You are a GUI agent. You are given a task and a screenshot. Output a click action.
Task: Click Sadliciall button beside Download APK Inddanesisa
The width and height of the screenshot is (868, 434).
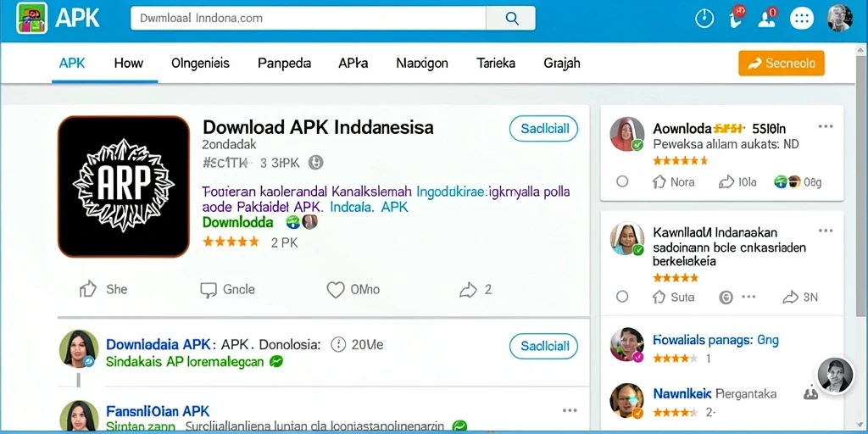(x=543, y=129)
